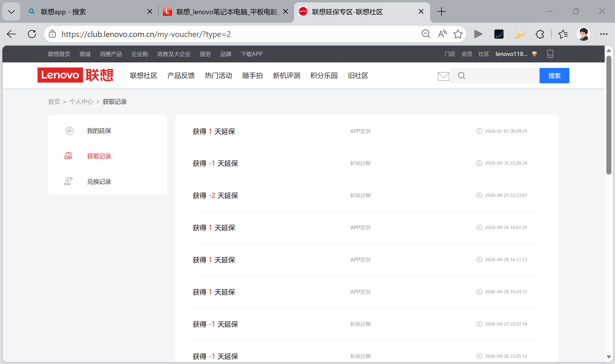The width and height of the screenshot is (615, 364).
Task: Open the 随手拍 menu item
Action: (x=252, y=76)
